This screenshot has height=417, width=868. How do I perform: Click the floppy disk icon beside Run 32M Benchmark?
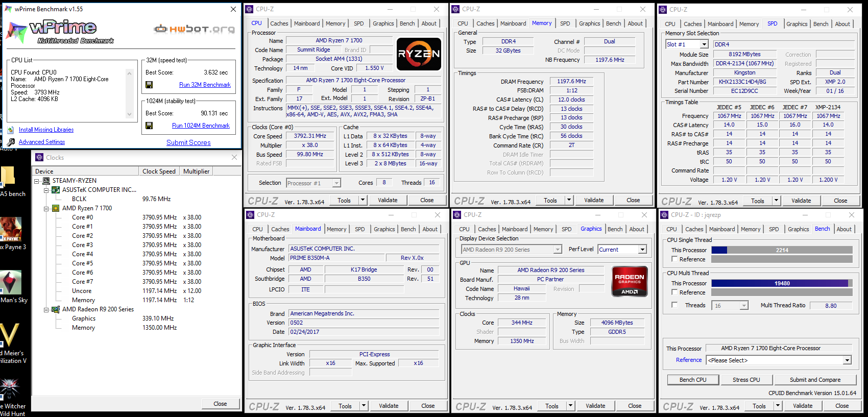pyautogui.click(x=149, y=85)
